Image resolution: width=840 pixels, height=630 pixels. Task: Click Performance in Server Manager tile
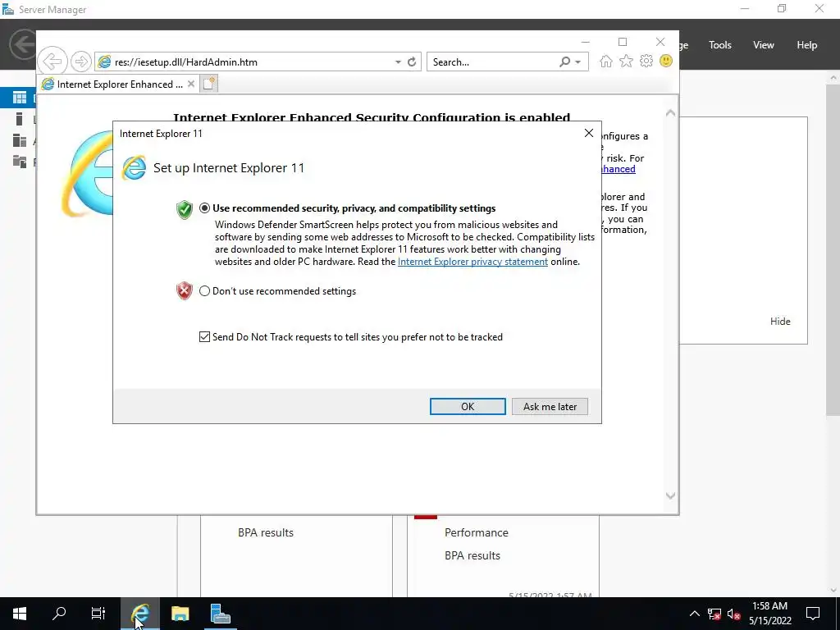[x=477, y=532]
